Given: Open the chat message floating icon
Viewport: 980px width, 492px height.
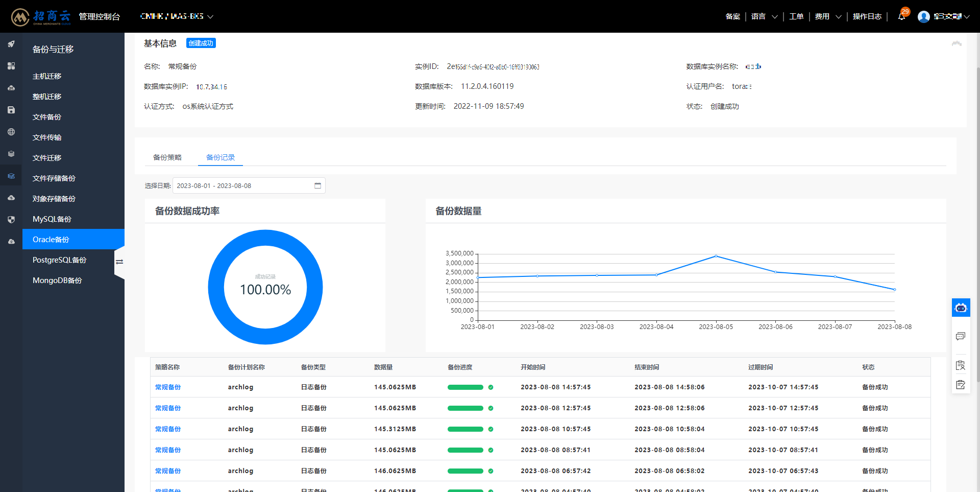Looking at the screenshot, I should 961,336.
